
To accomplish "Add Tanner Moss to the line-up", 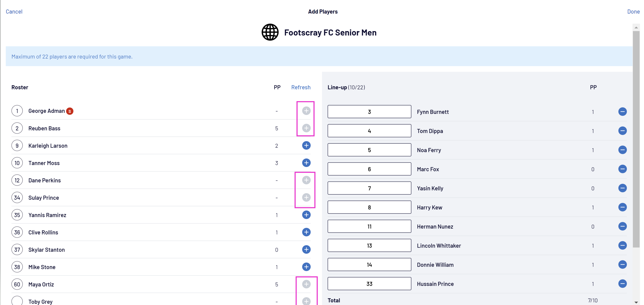I will click(x=306, y=163).
